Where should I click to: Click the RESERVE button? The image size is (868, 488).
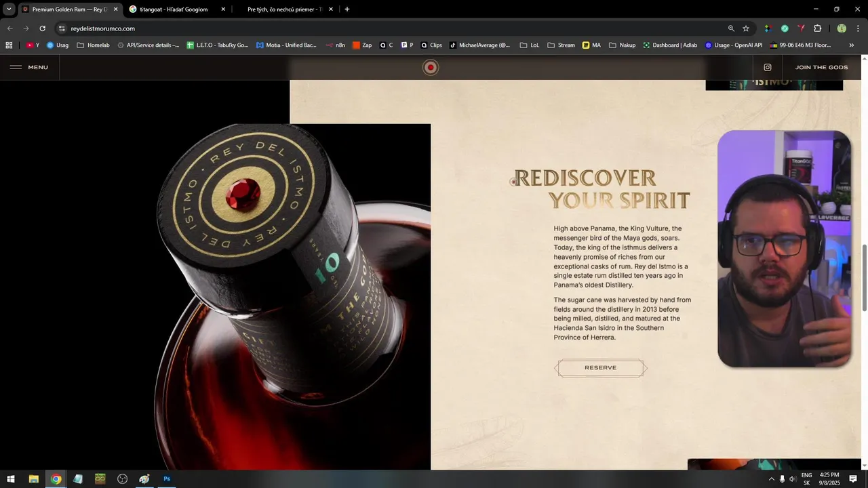pos(601,368)
